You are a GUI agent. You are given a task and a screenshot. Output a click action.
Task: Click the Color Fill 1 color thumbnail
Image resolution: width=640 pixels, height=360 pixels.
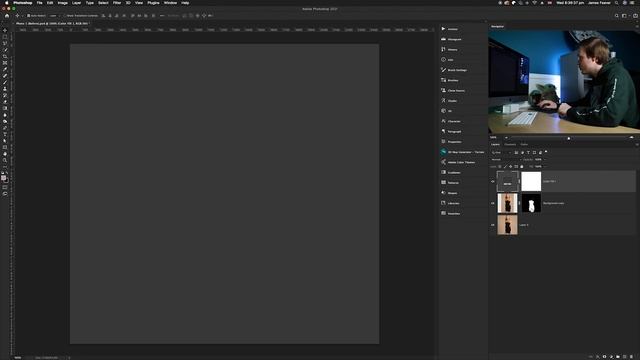(507, 182)
